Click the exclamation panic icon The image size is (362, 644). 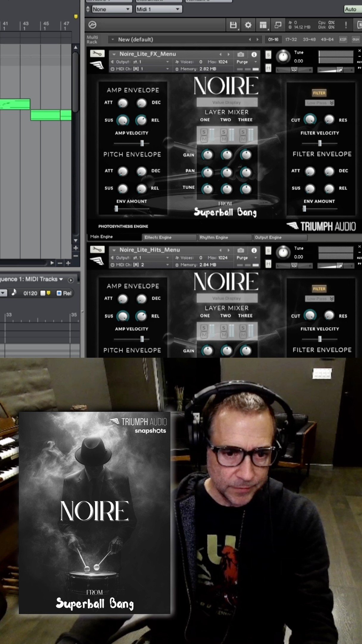346,25
